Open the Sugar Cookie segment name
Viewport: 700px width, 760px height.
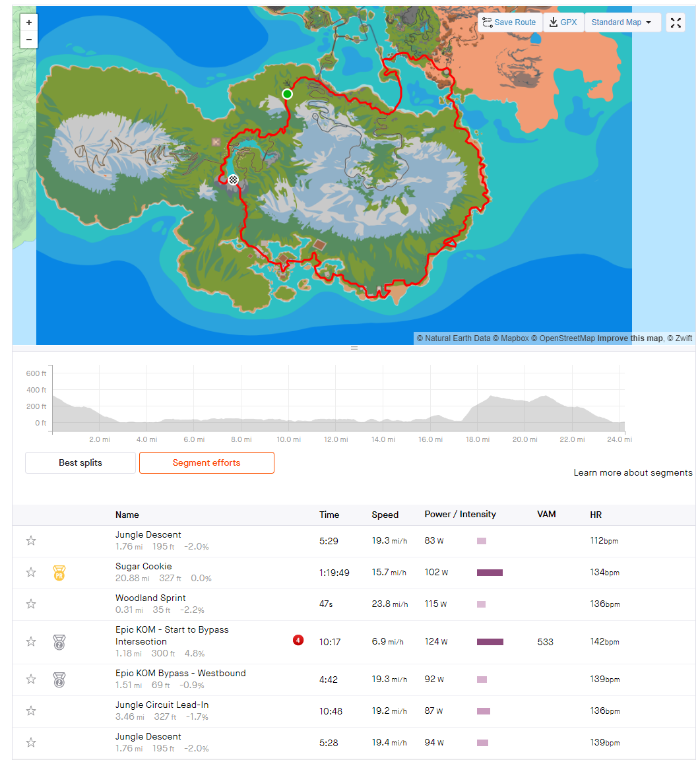(143, 566)
